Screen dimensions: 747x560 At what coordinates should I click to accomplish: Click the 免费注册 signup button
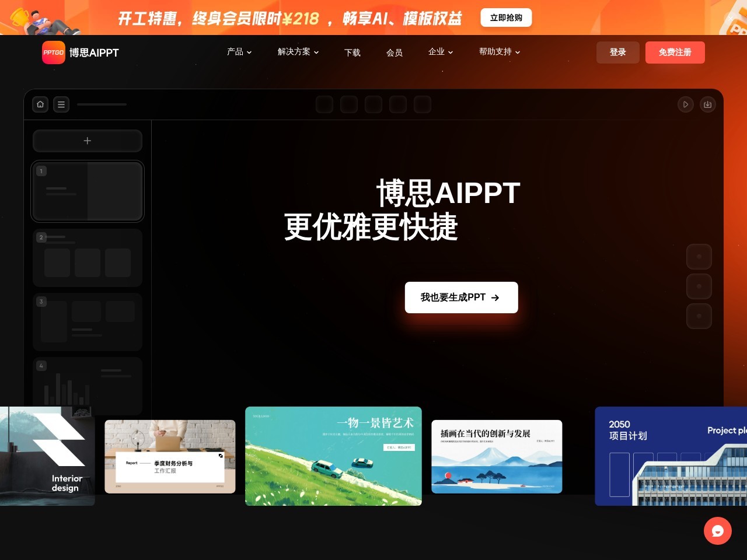click(675, 52)
